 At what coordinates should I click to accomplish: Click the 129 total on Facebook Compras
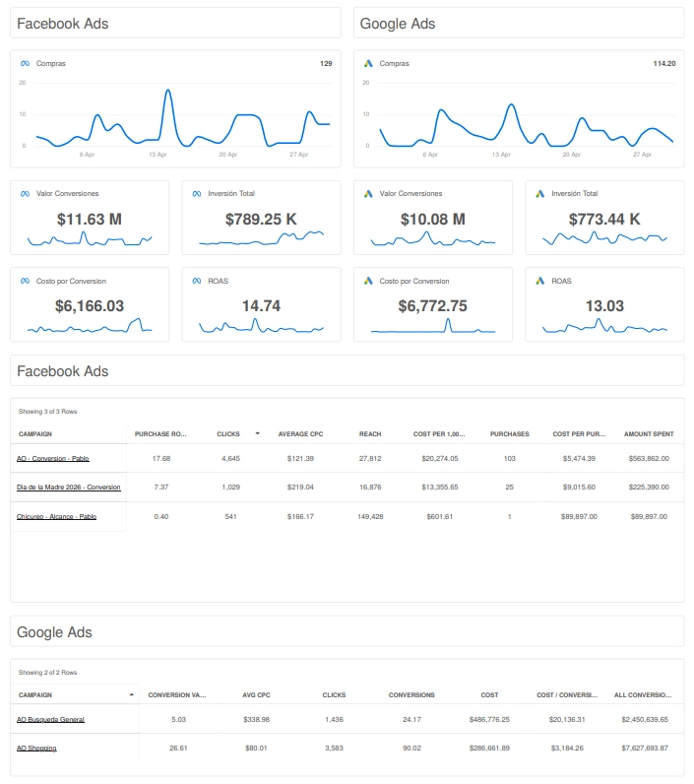point(326,63)
